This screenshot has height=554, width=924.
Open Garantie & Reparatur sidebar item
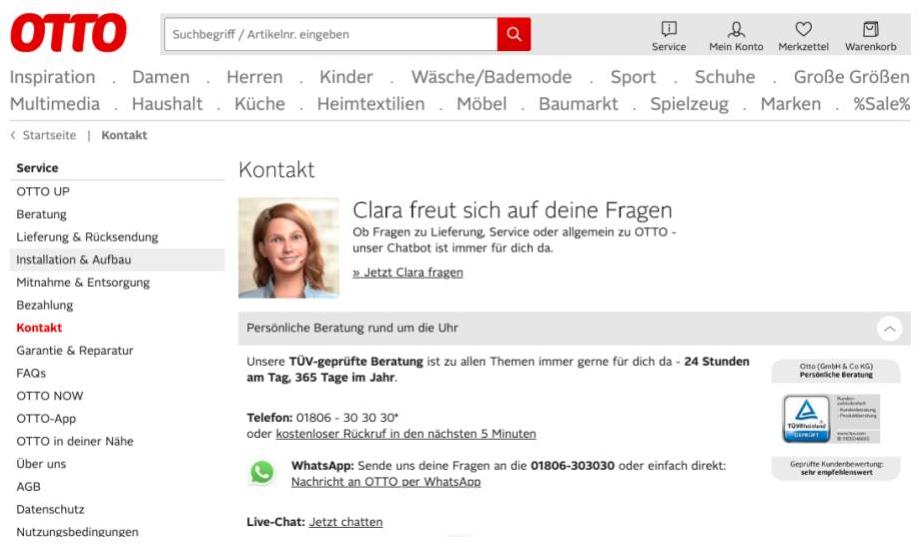click(75, 351)
